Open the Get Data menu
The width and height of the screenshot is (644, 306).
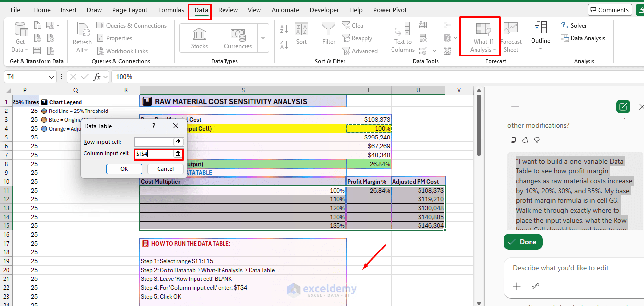tap(20, 37)
